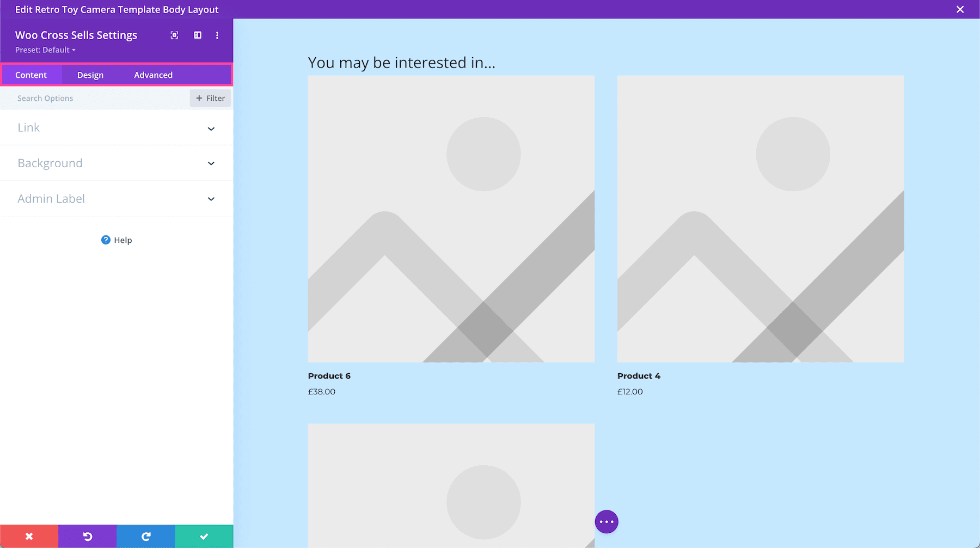Switch to split-screen preview mode
The image size is (980, 548).
point(197,35)
